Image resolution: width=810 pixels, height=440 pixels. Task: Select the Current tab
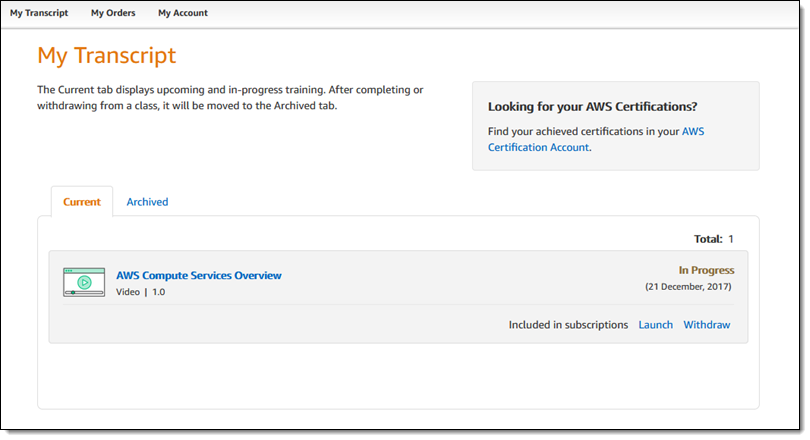[82, 202]
